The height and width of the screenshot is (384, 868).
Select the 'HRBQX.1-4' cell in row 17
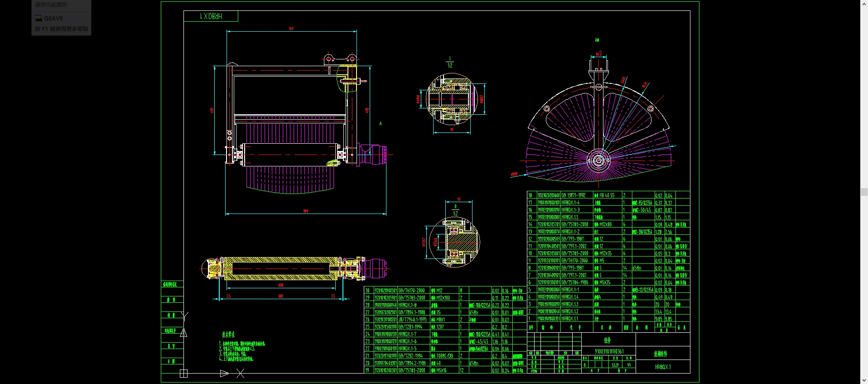(x=577, y=203)
